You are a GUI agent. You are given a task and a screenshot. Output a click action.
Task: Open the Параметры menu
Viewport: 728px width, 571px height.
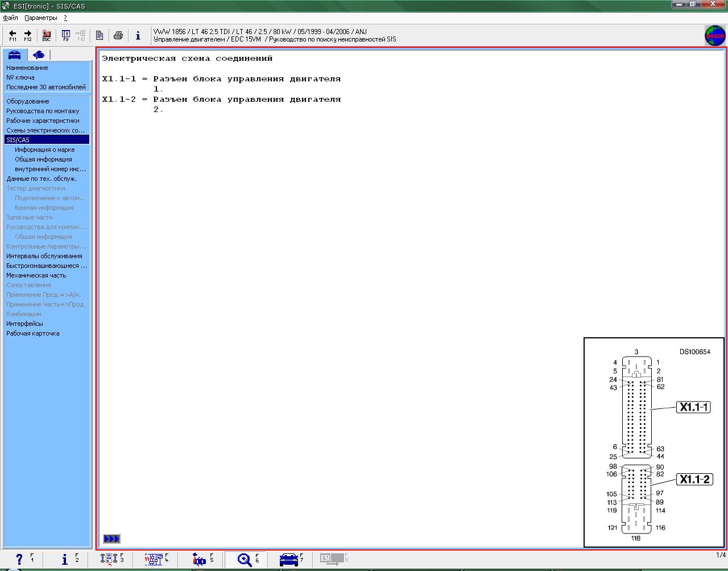tap(41, 18)
